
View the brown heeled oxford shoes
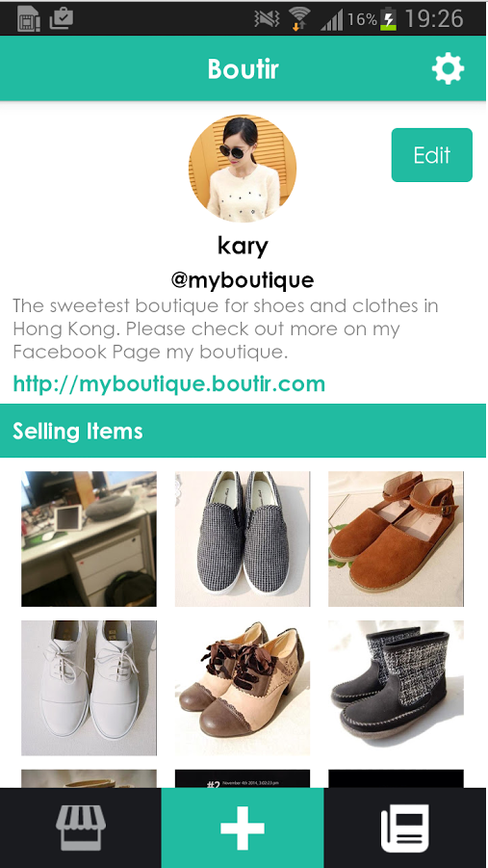coord(243,688)
